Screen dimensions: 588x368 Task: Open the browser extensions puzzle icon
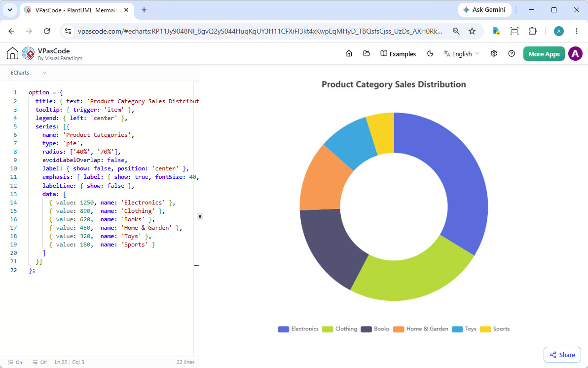532,31
